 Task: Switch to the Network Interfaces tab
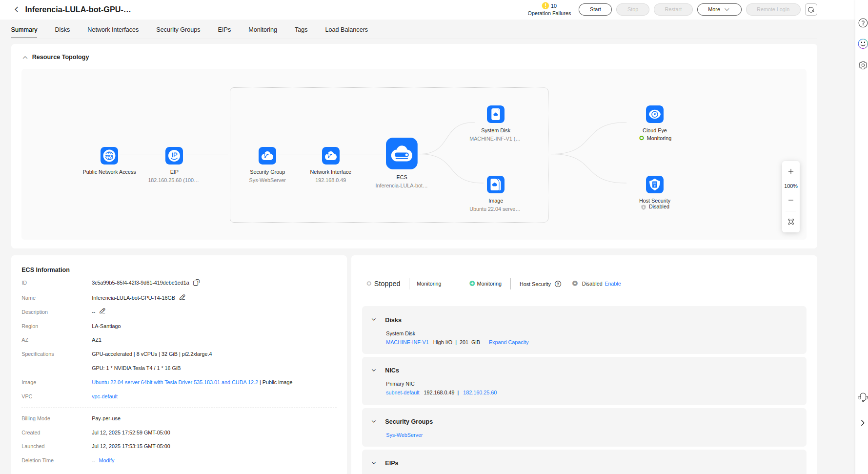tap(113, 30)
